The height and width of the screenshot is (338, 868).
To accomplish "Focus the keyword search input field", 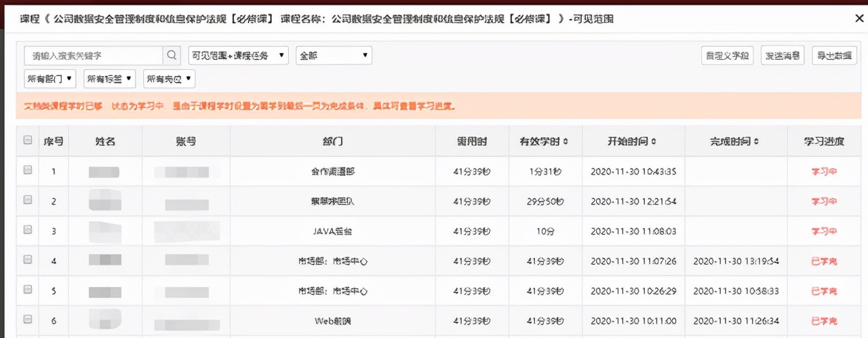I will point(94,56).
